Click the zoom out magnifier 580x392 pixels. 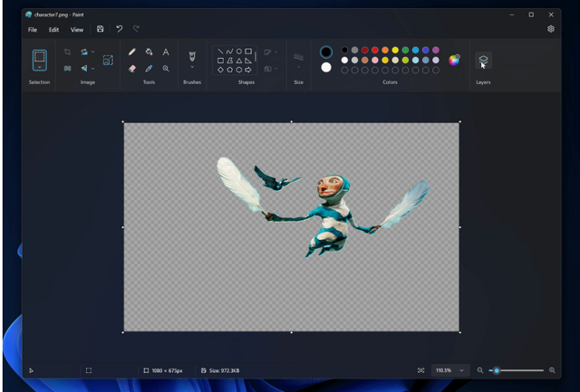480,370
